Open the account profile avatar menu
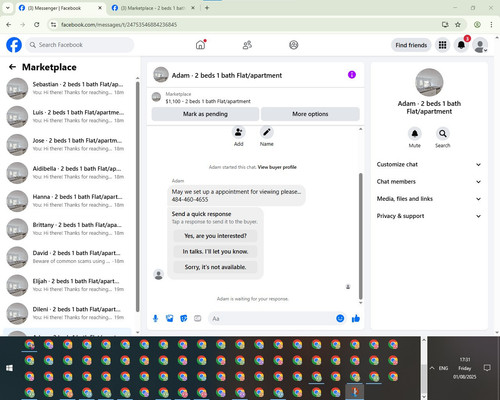Screen dimensions: 500x400 [480, 45]
